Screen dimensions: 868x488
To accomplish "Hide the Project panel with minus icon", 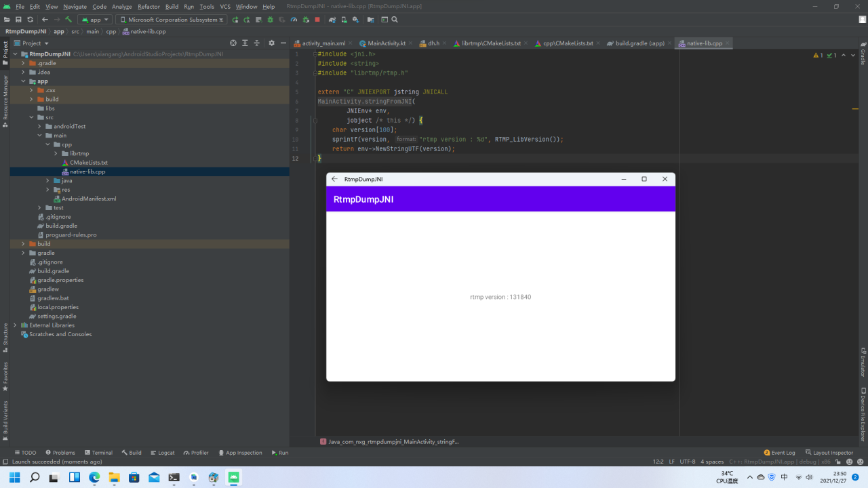I will [282, 43].
